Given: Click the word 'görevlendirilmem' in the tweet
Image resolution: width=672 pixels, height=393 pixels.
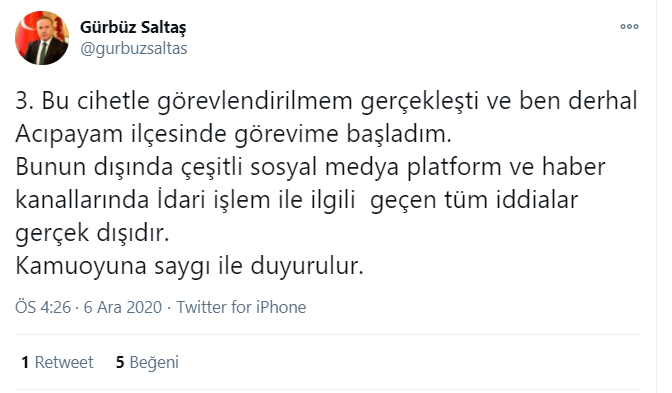Looking at the screenshot, I should click(x=255, y=102).
